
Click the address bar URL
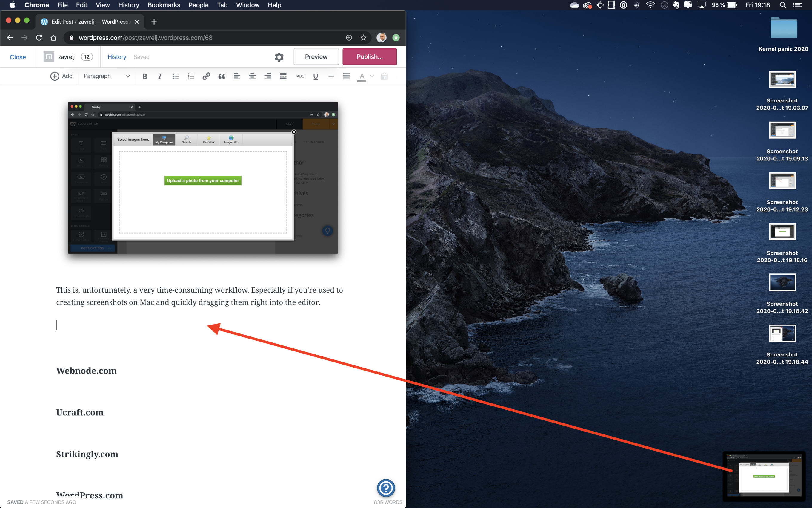pos(146,38)
